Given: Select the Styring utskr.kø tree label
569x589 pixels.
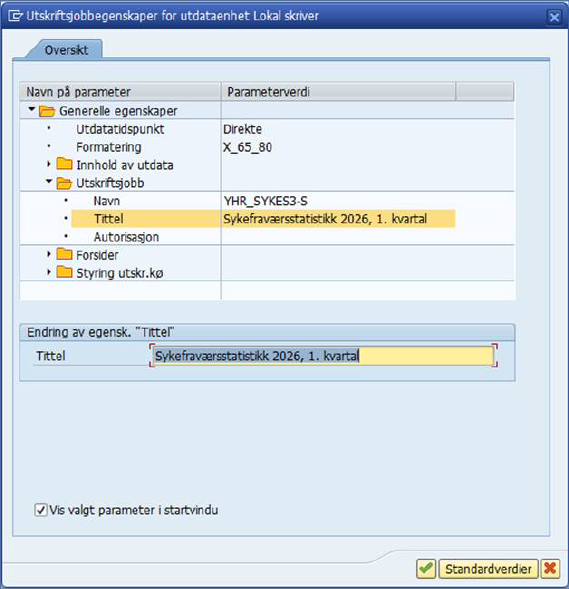Looking at the screenshot, I should (119, 273).
